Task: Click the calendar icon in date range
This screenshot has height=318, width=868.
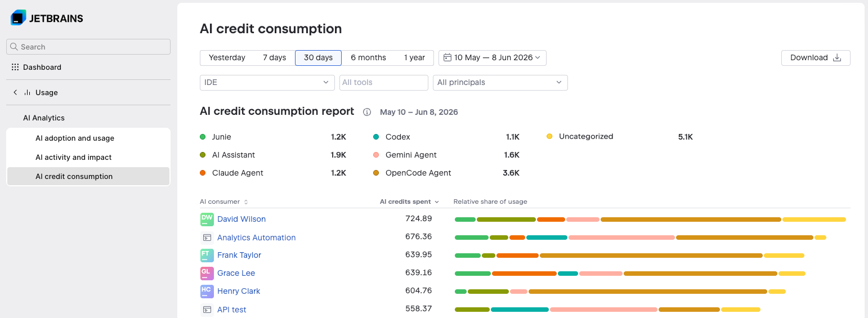Action: (x=448, y=57)
